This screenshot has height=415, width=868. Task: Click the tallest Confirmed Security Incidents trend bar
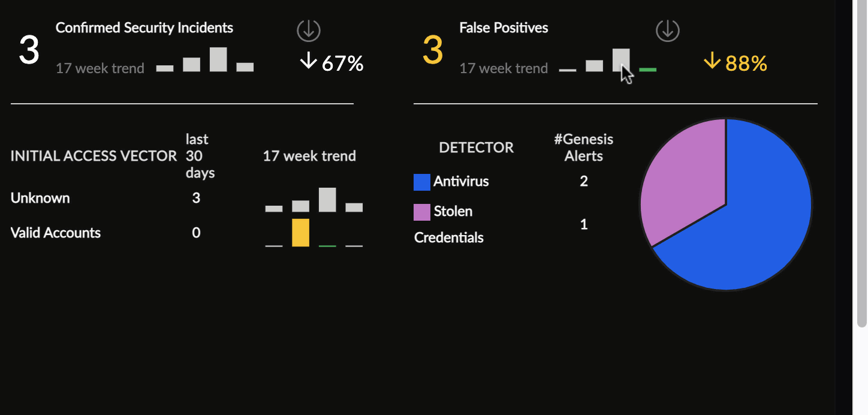218,59
